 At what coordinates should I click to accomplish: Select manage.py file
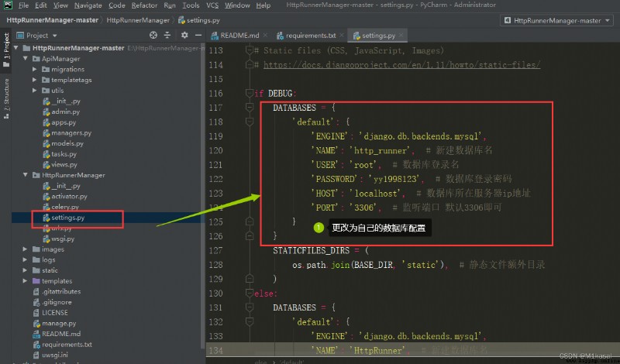pos(54,324)
